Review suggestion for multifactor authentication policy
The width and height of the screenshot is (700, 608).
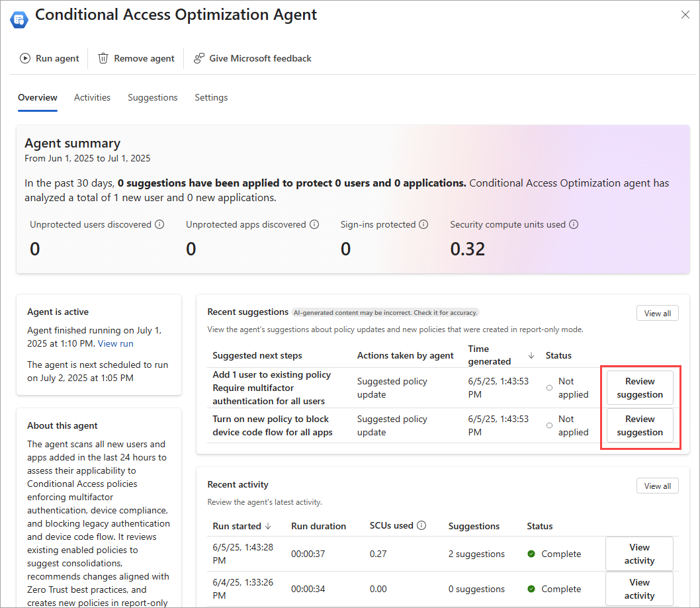pyautogui.click(x=640, y=388)
